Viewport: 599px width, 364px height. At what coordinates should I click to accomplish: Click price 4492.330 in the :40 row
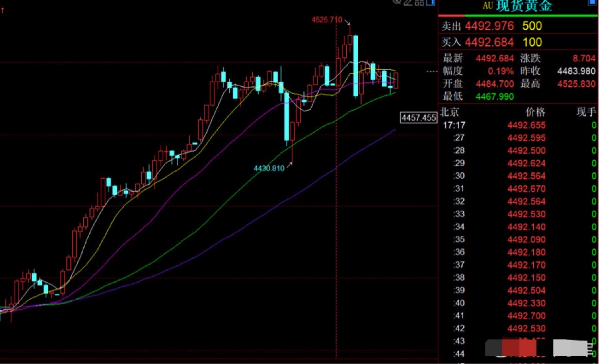click(x=526, y=303)
